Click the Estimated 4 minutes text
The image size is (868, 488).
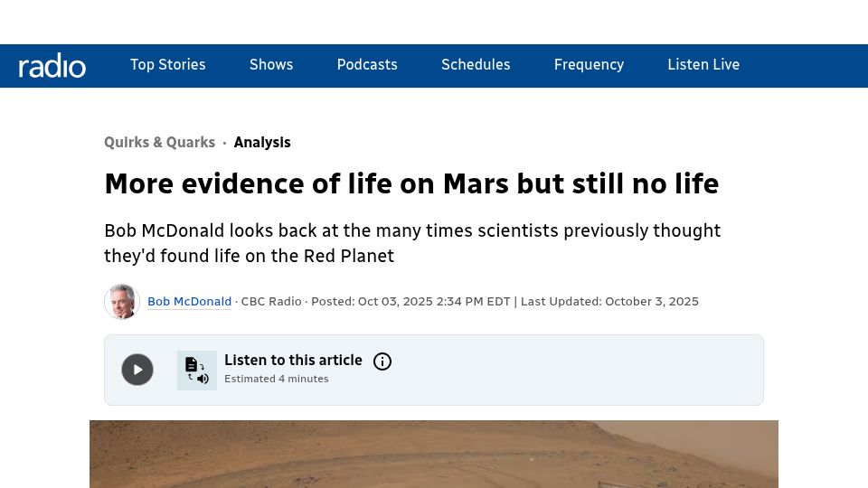click(277, 379)
